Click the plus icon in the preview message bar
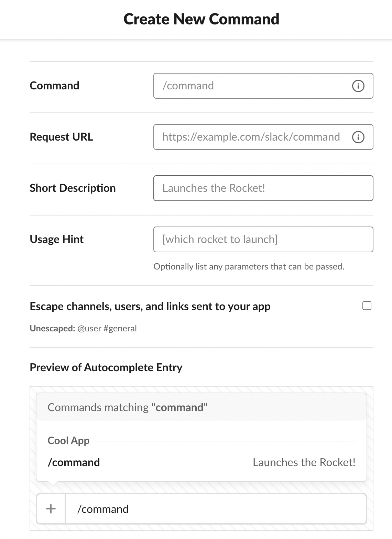The image size is (392, 539). (51, 509)
